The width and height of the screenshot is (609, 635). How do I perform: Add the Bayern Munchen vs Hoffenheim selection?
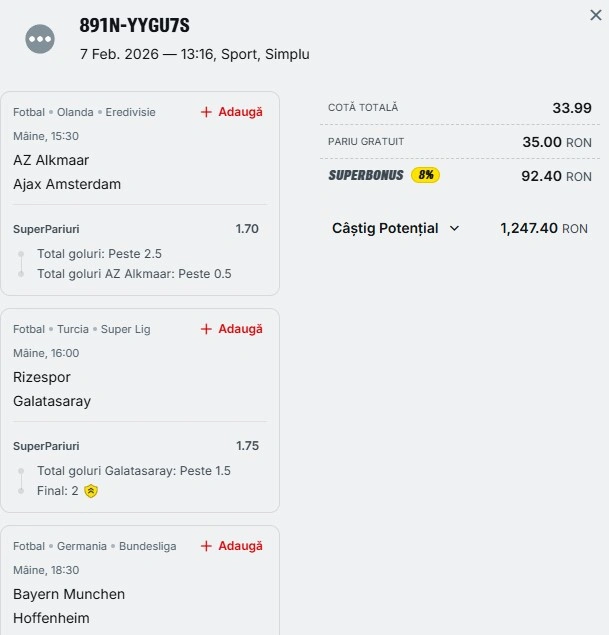240,546
